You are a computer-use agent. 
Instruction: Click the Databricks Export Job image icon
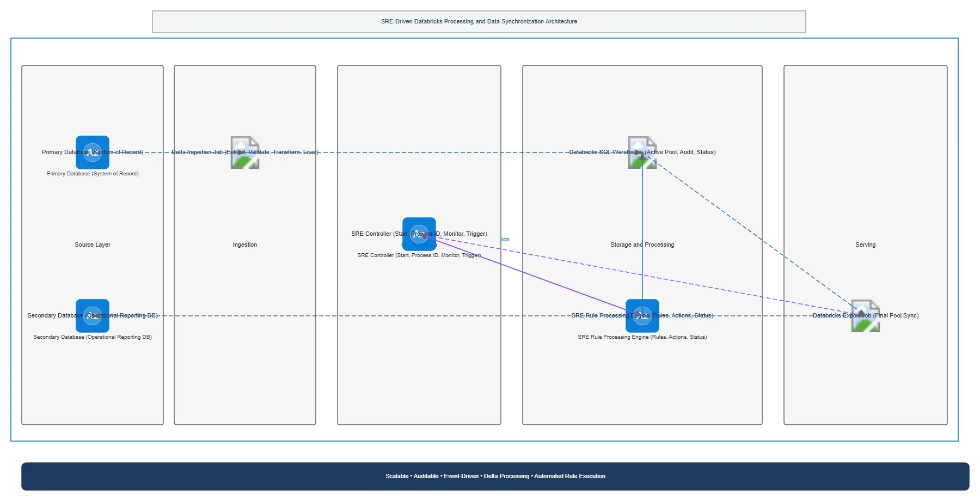866,316
